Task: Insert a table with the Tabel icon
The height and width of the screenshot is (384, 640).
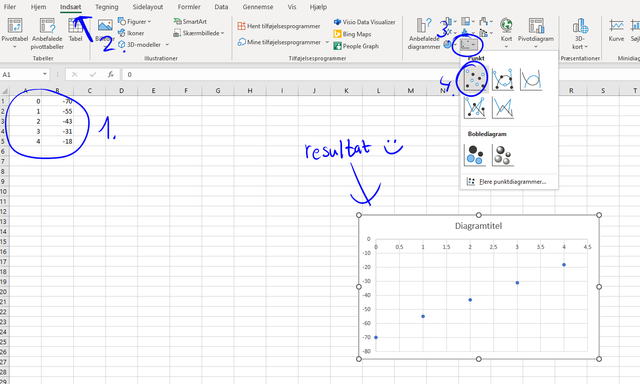Action: [76, 26]
